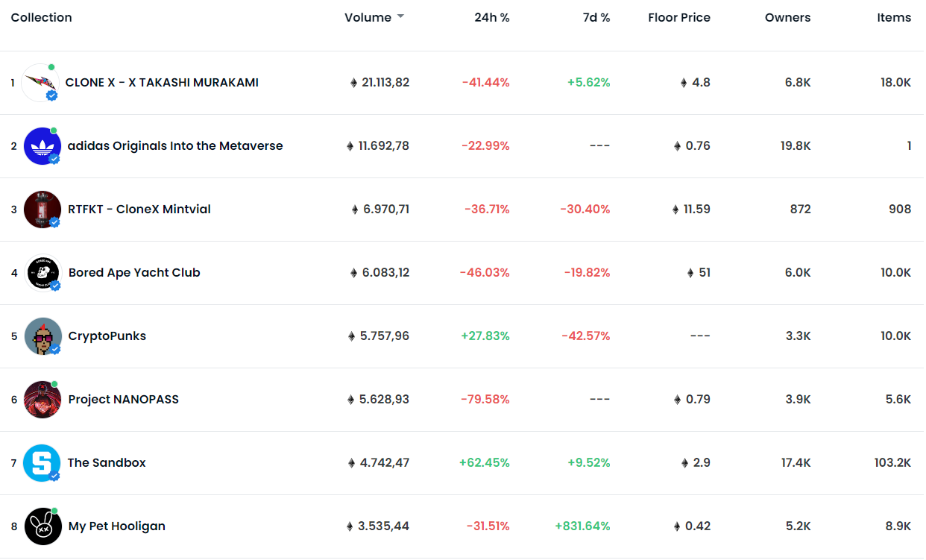This screenshot has height=560, width=926.
Task: Click The Sandbox blue S logo
Action: point(42,463)
